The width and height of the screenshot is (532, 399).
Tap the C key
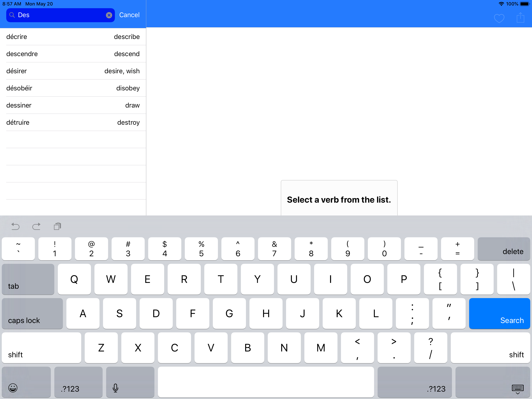tap(174, 348)
